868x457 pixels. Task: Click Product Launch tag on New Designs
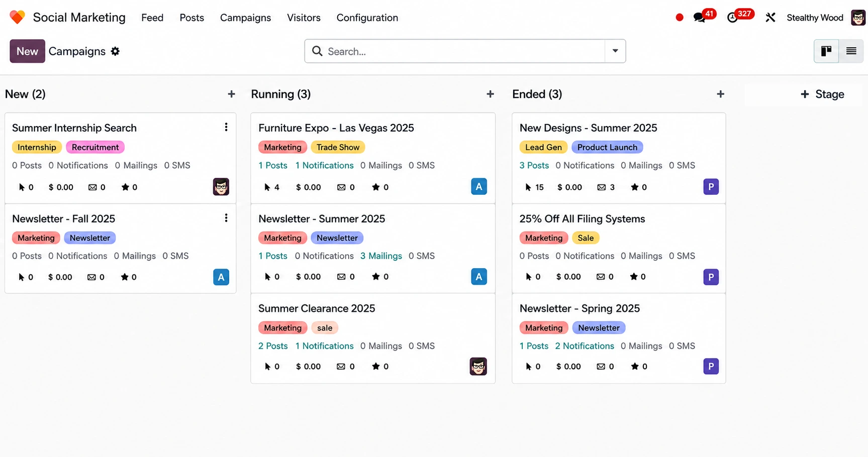coord(607,147)
